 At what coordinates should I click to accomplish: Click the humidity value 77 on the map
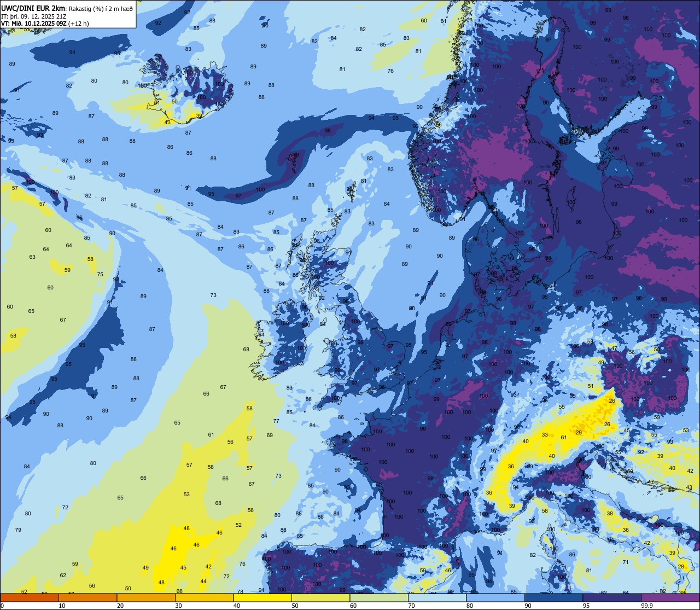[x=276, y=421]
